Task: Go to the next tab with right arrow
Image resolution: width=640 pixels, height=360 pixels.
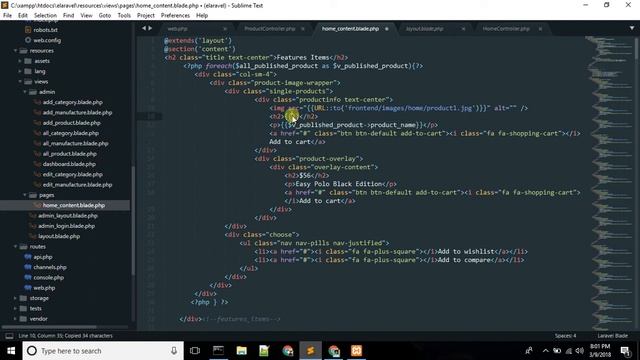Action: 150,28
